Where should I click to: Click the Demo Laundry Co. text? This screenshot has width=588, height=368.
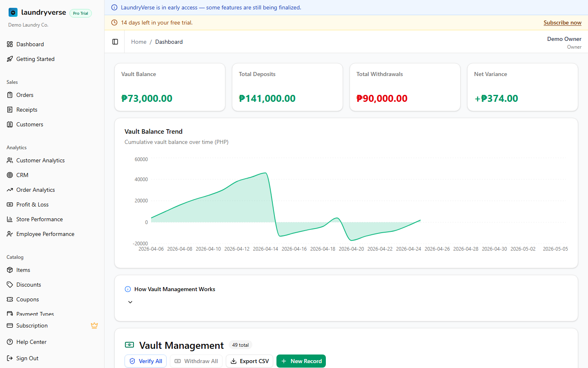pyautogui.click(x=28, y=25)
